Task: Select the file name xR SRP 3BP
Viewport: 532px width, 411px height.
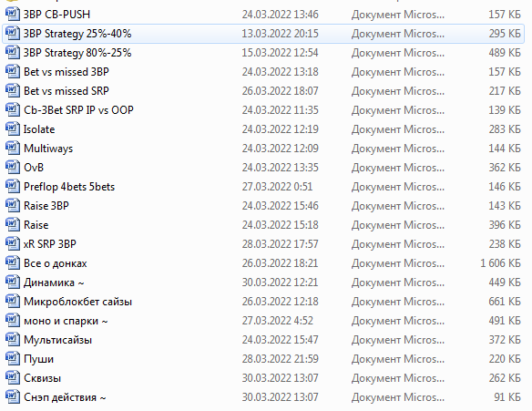Action: (x=50, y=243)
